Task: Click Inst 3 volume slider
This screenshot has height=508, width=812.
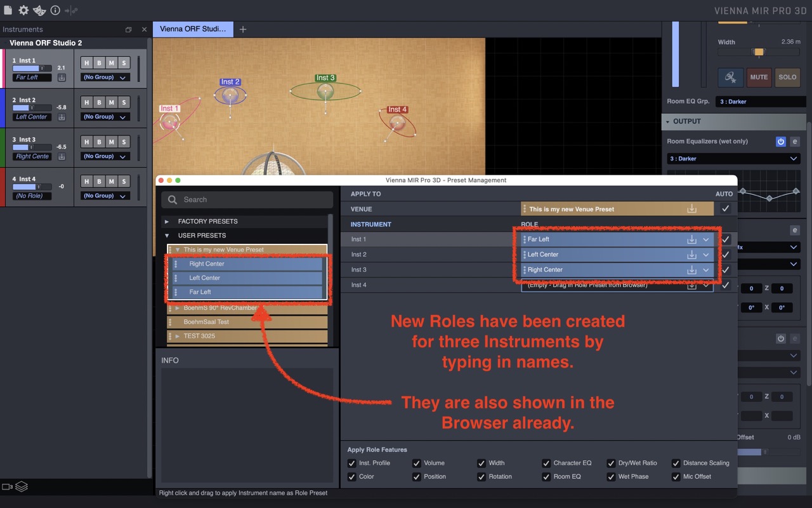Action: click(32, 147)
